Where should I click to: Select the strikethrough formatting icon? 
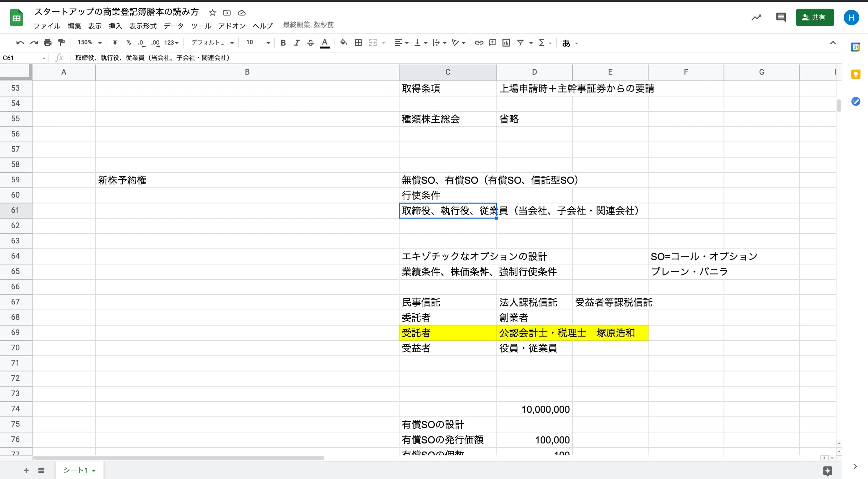click(x=310, y=43)
